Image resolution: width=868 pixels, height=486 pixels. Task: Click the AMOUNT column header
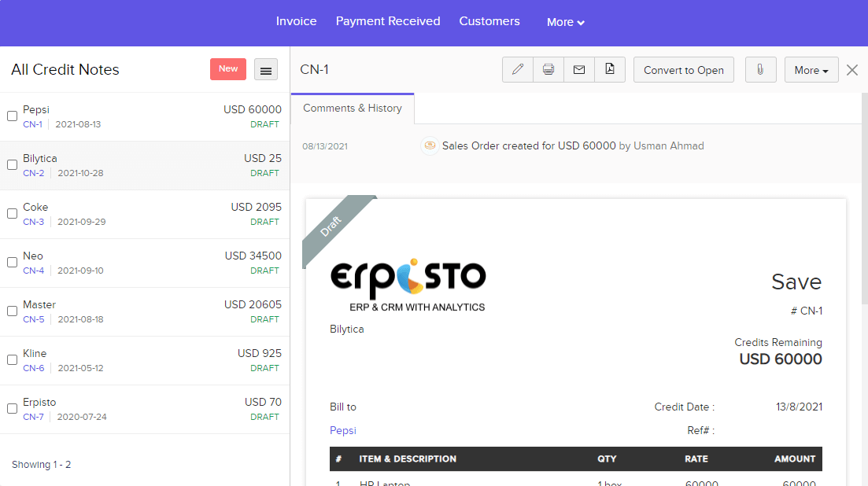pyautogui.click(x=794, y=459)
